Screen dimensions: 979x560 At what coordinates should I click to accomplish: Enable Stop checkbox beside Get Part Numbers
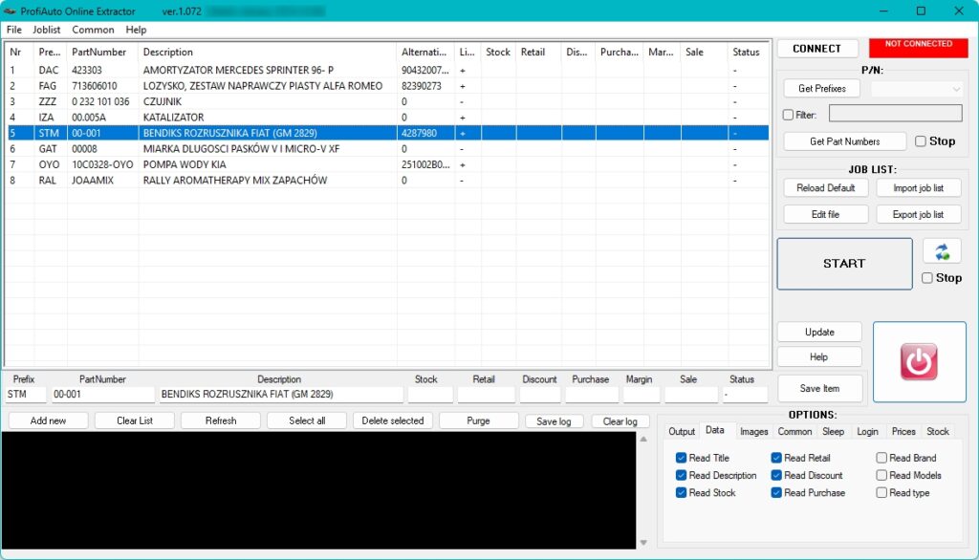tap(921, 141)
